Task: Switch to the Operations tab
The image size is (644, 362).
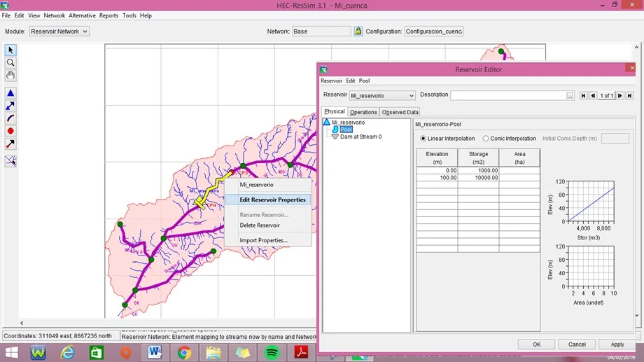Action: [x=363, y=112]
